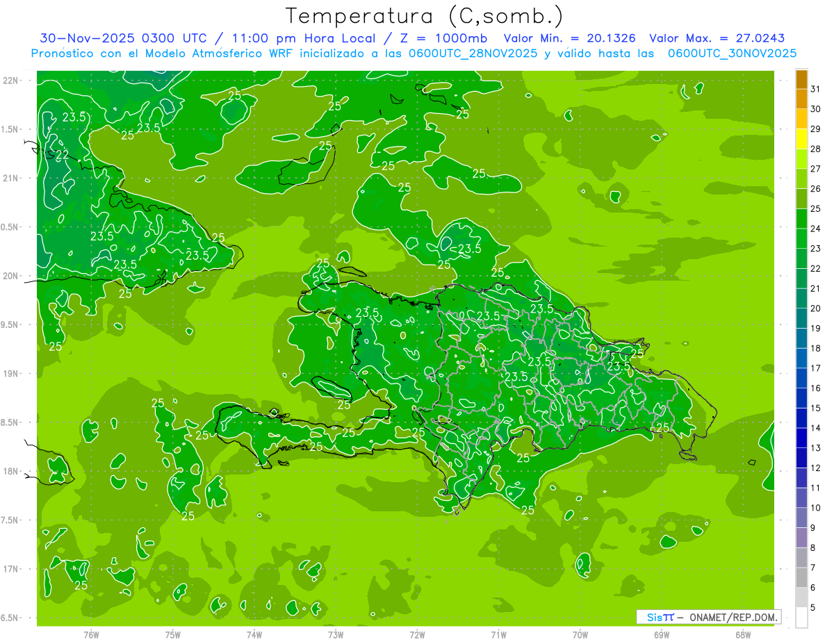Viewport: 834px width, 644px height.
Task: Click the orange swatch atop the color scale
Action: (801, 80)
